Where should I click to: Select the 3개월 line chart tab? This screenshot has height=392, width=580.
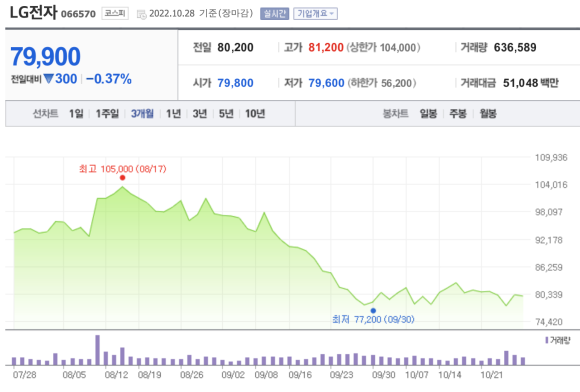coord(142,114)
